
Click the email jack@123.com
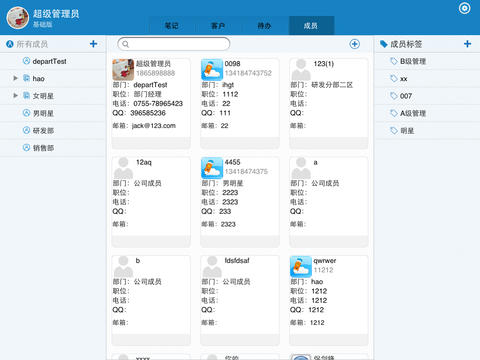click(x=154, y=126)
